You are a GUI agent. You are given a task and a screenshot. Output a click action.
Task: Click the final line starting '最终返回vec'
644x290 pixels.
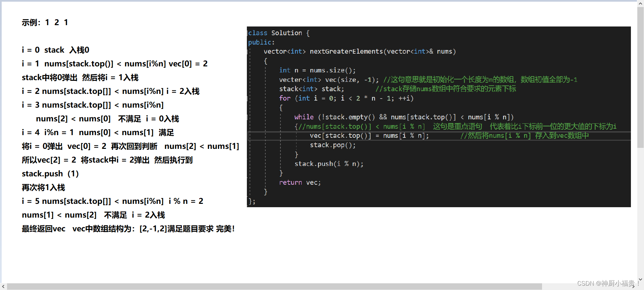click(x=128, y=229)
